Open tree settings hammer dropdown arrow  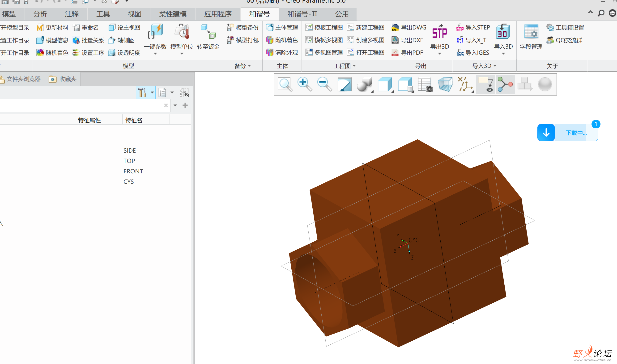click(x=152, y=92)
